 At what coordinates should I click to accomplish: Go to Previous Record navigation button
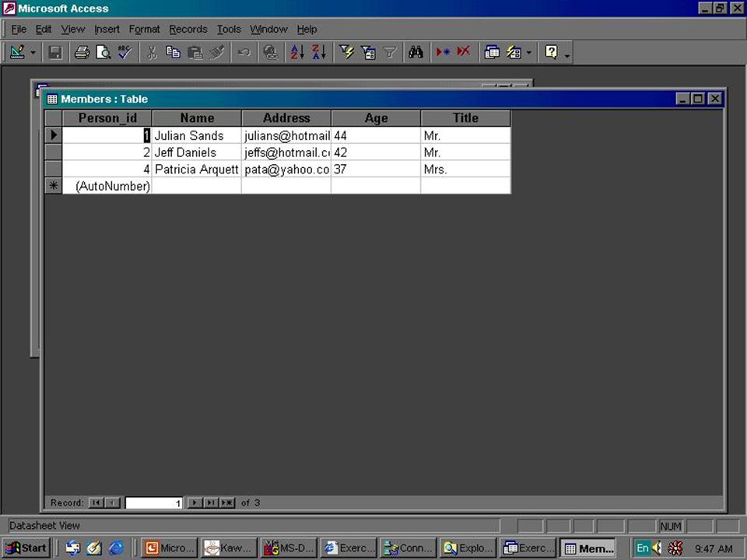(x=112, y=503)
